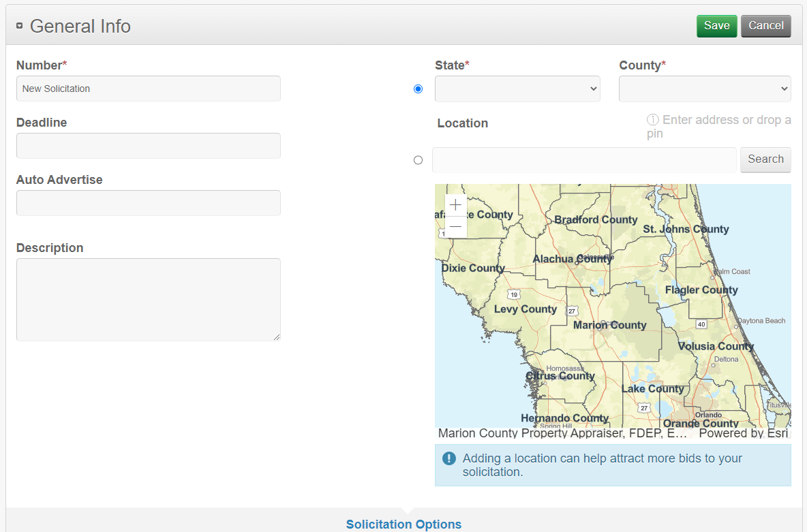Focus the Auto Advertise field
This screenshot has height=532, width=807.
pyautogui.click(x=148, y=203)
